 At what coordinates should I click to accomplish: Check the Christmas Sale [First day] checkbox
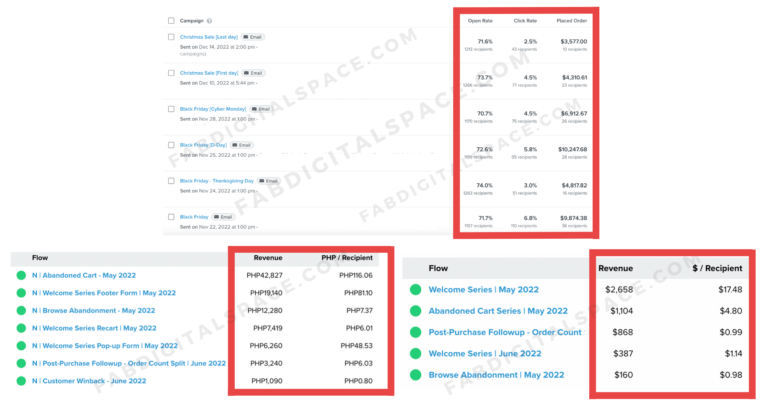click(x=171, y=73)
